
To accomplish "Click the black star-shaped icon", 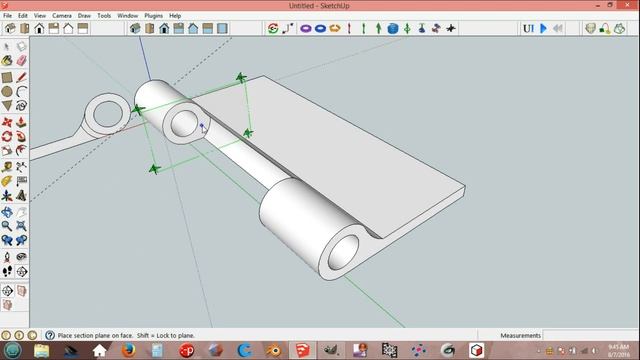I will [451, 28].
